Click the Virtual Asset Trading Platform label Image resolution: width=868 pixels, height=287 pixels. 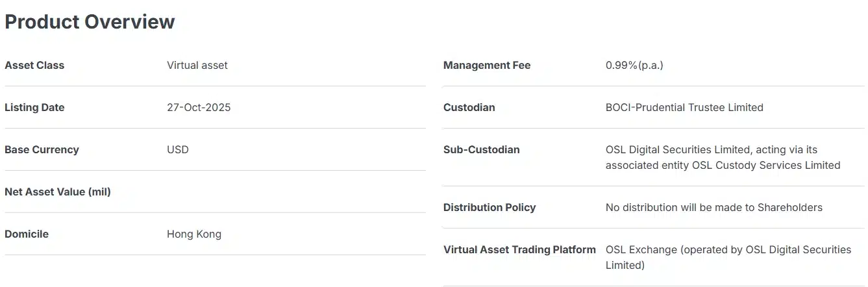point(519,249)
